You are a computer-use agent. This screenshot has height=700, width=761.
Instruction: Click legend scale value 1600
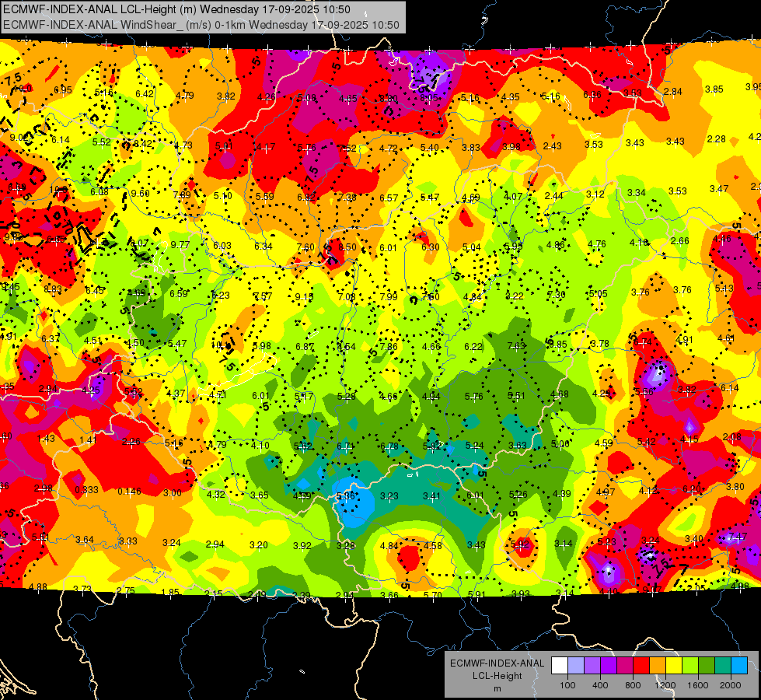pyautogui.click(x=698, y=685)
